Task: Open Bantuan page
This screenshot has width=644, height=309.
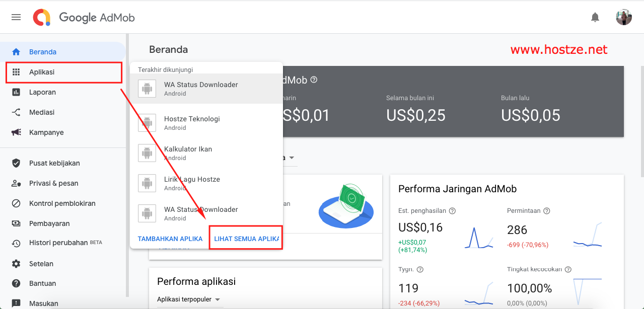Action: [63, 283]
